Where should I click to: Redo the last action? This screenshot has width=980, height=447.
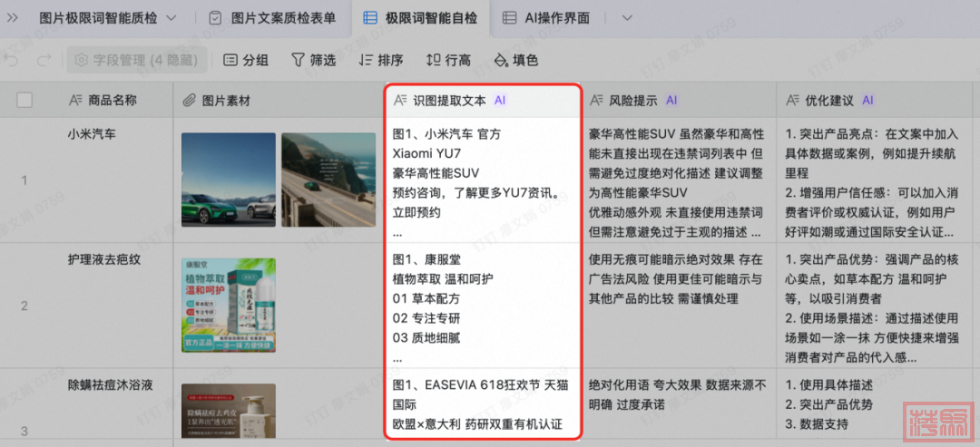44,60
